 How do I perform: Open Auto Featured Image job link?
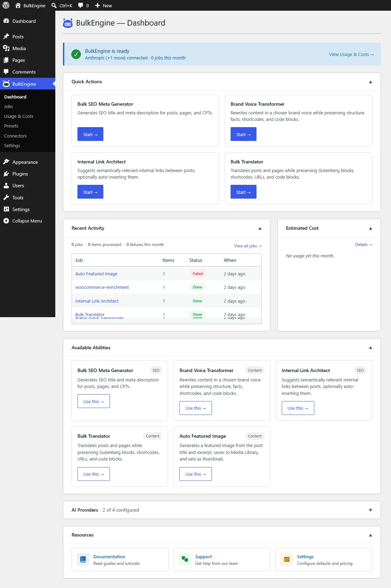point(96,274)
